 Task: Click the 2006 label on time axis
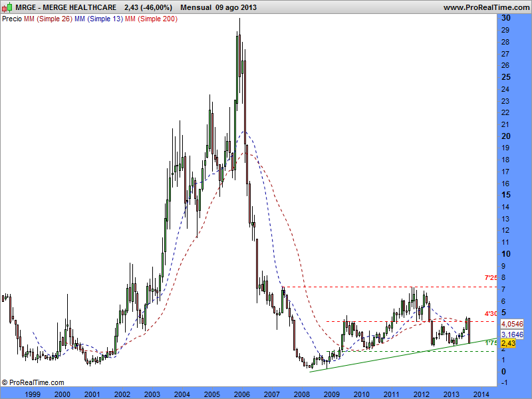click(x=242, y=394)
